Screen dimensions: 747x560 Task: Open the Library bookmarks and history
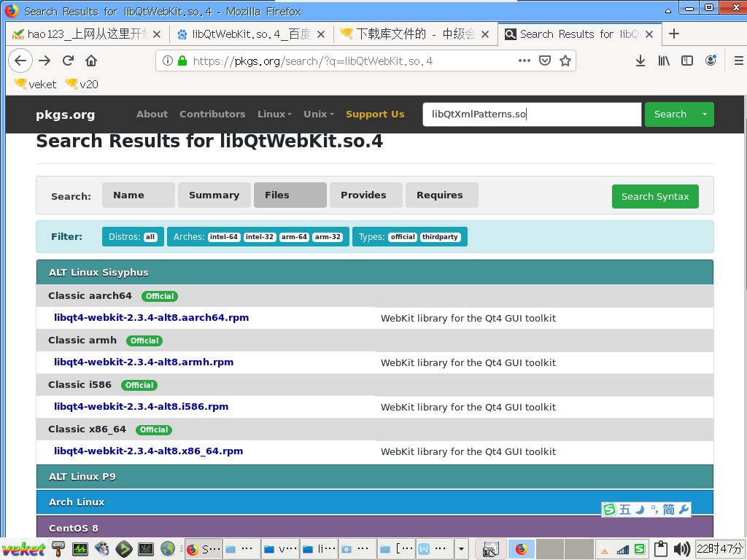664,61
